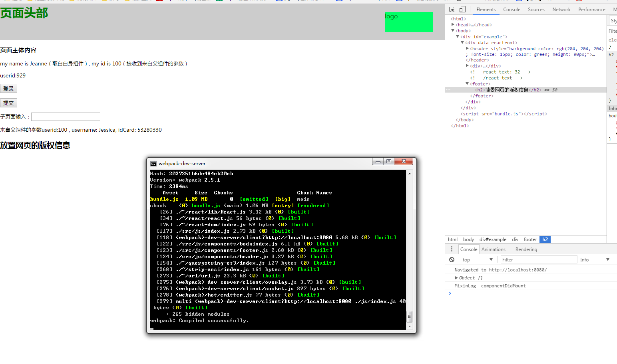The height and width of the screenshot is (364, 617).
Task: Expand the header element node
Action: (x=467, y=49)
